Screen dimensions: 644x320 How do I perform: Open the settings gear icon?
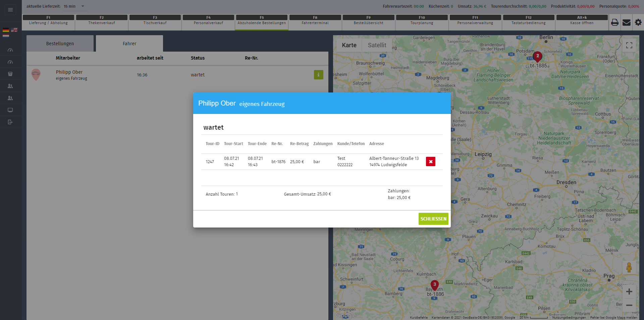[638, 22]
